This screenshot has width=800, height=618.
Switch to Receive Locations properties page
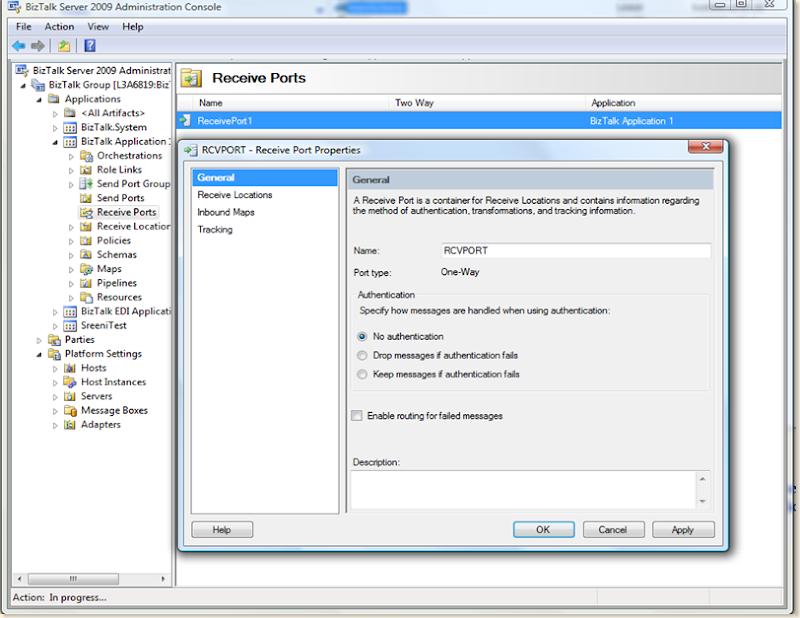point(235,195)
